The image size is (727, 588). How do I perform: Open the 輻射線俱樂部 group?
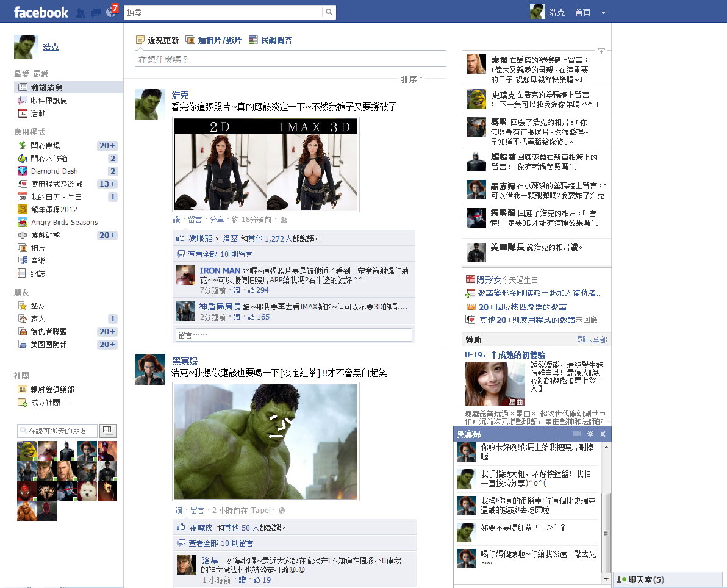coord(52,390)
